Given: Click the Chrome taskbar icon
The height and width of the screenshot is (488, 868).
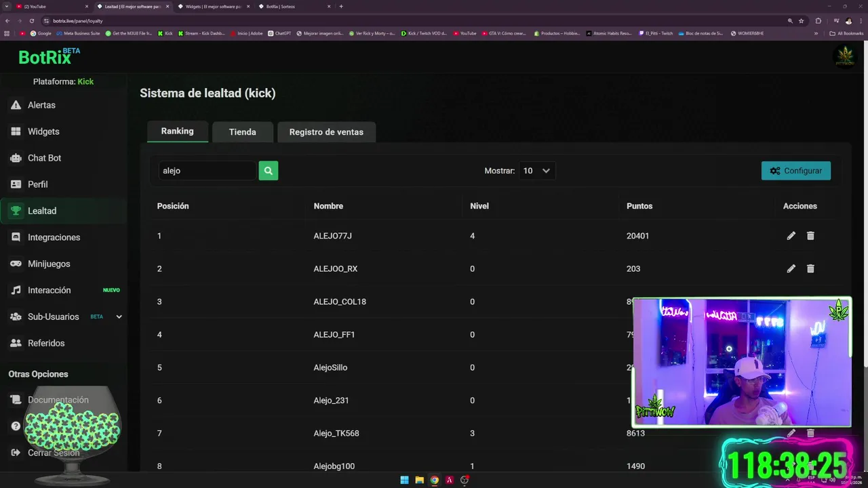Looking at the screenshot, I should (x=434, y=480).
